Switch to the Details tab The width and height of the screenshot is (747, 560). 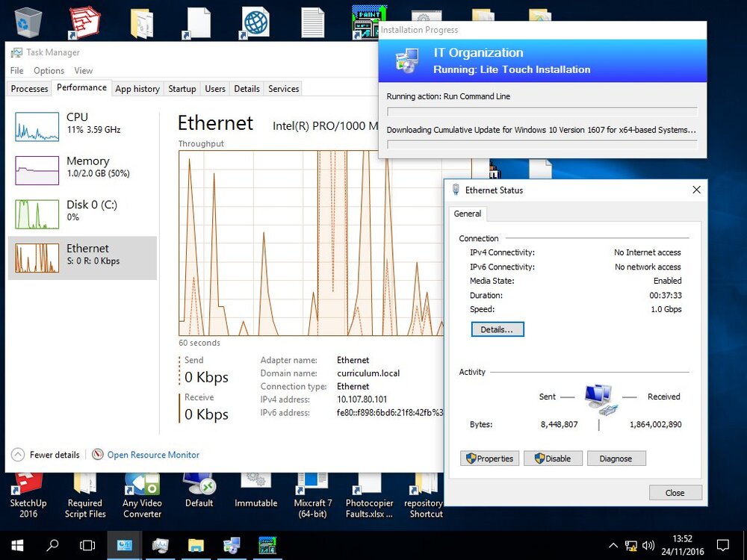[247, 89]
